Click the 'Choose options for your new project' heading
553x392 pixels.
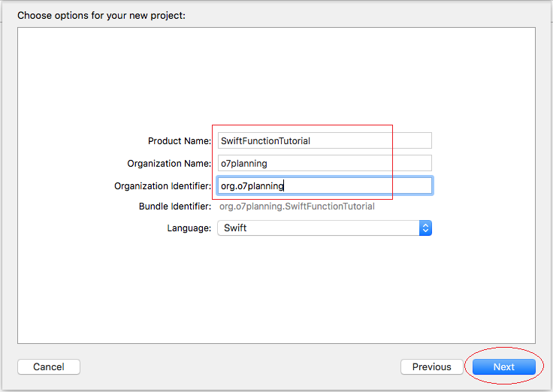(101, 16)
